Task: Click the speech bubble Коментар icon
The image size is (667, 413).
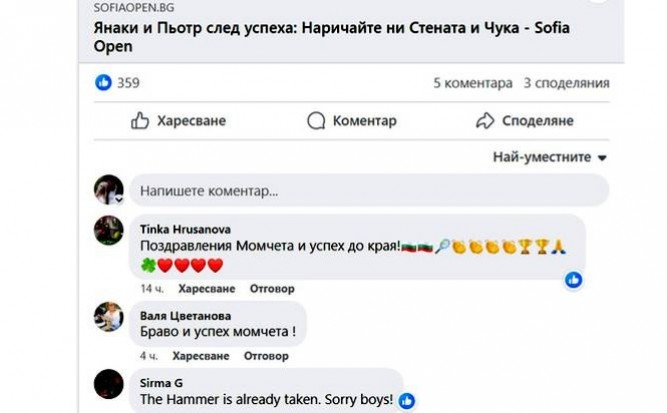Action: point(316,121)
